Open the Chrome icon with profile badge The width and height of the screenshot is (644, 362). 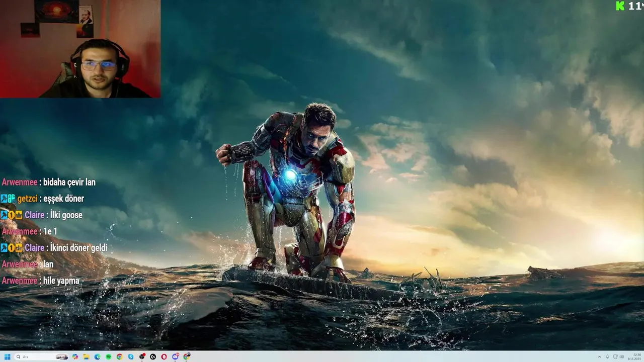[x=187, y=356]
